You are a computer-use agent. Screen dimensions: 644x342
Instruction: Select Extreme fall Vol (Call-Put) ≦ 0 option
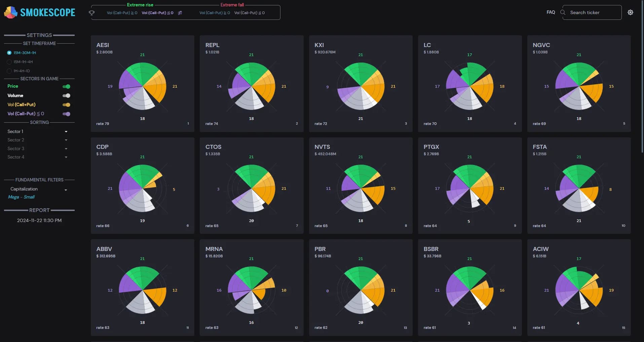pos(250,13)
